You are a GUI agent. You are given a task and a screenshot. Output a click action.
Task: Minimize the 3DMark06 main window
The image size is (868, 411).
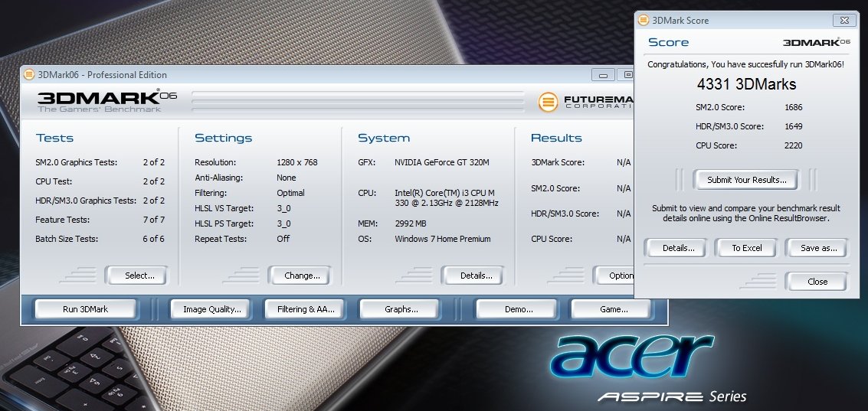(x=603, y=75)
